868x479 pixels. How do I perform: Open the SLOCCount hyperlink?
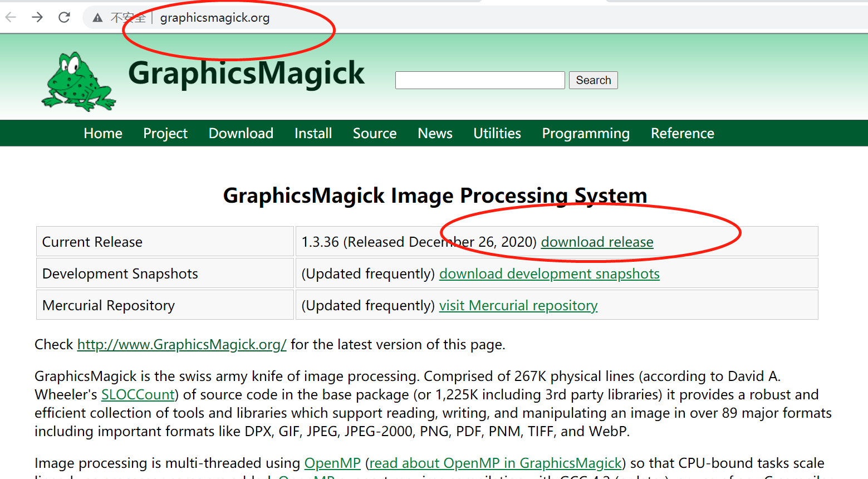[x=138, y=394]
